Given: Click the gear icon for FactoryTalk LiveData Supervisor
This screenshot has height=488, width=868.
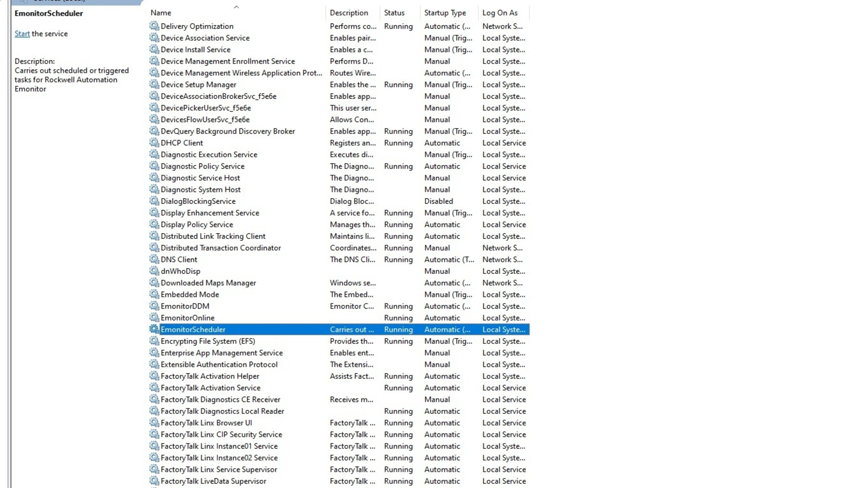Looking at the screenshot, I should [154, 481].
